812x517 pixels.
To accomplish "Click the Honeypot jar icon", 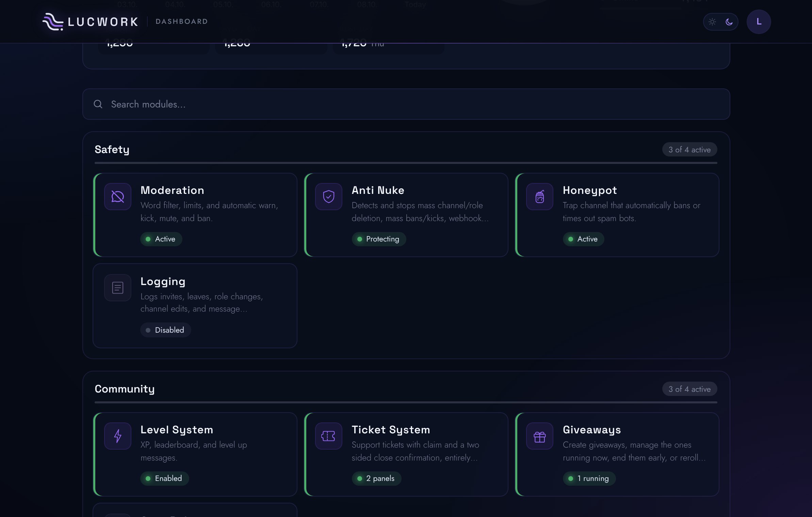I will [540, 197].
